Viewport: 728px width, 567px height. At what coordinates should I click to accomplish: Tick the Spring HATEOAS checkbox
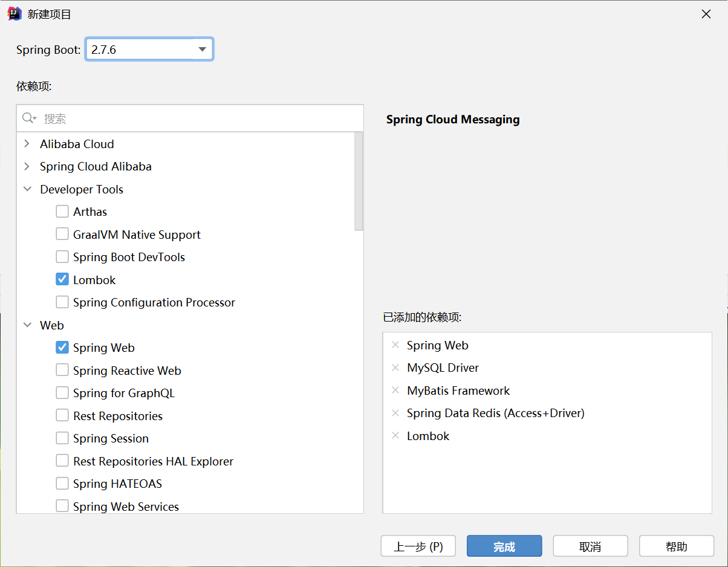click(x=62, y=484)
